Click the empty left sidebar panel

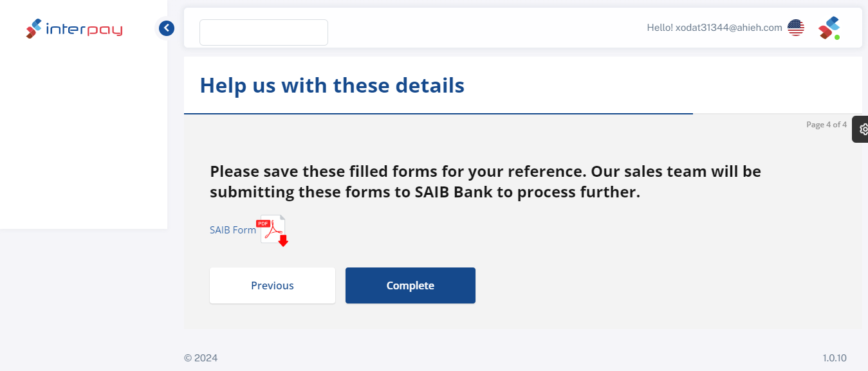(x=84, y=141)
